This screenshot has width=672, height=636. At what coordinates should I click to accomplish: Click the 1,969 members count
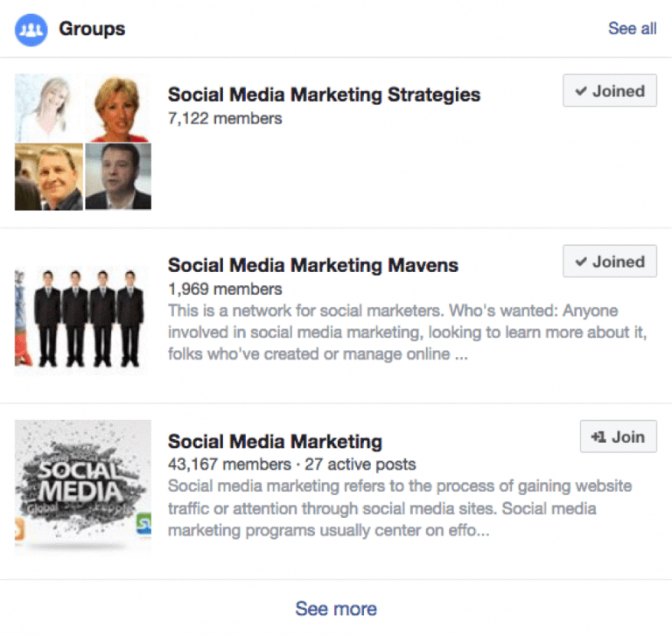click(225, 289)
